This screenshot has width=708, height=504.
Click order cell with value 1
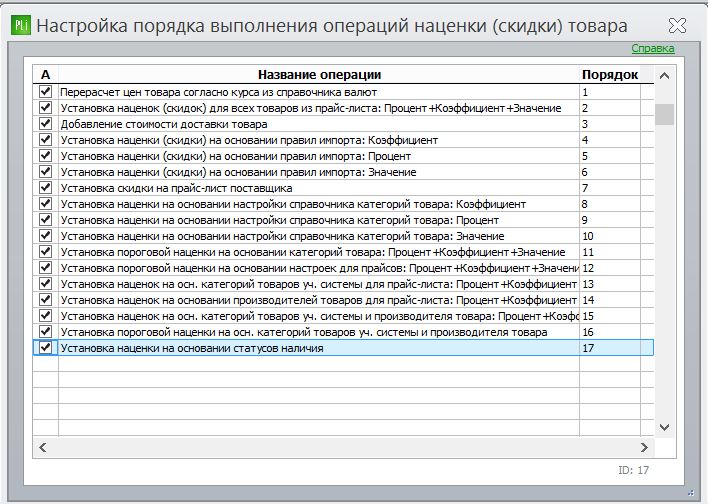[x=610, y=92]
